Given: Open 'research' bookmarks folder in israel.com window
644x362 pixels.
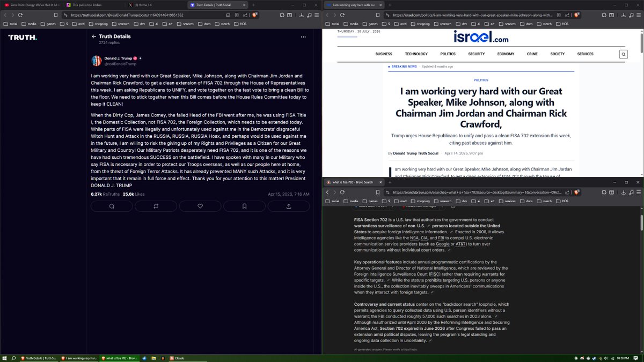Looking at the screenshot, I should [x=443, y=24].
